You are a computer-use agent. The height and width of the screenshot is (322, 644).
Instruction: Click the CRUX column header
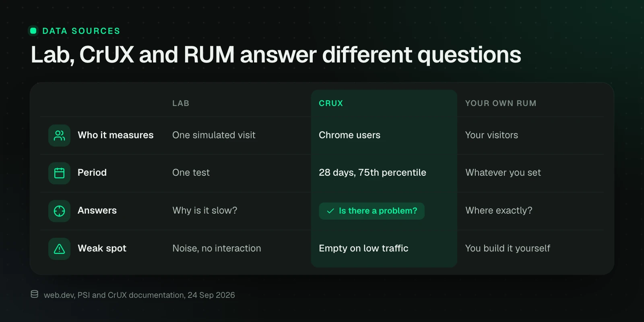[331, 103]
